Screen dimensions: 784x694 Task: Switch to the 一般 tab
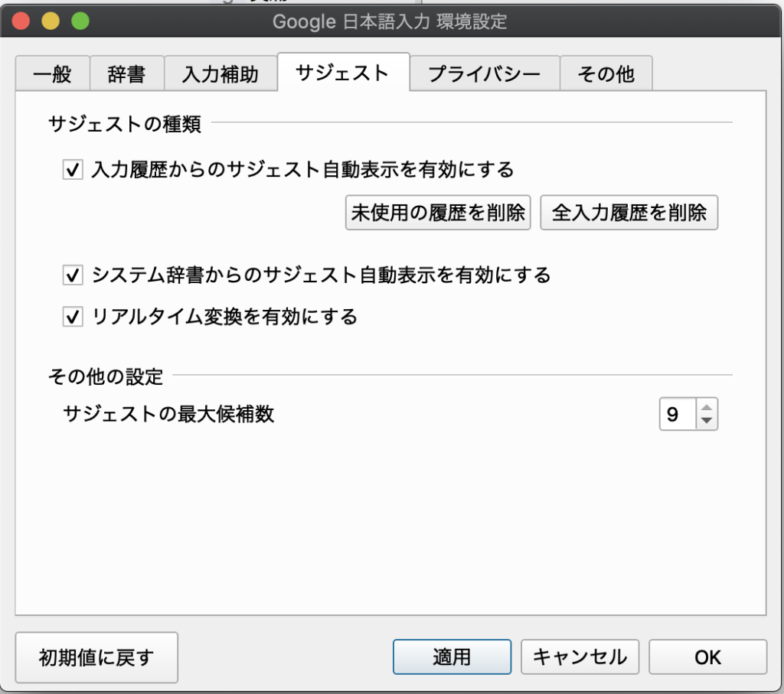pos(53,74)
